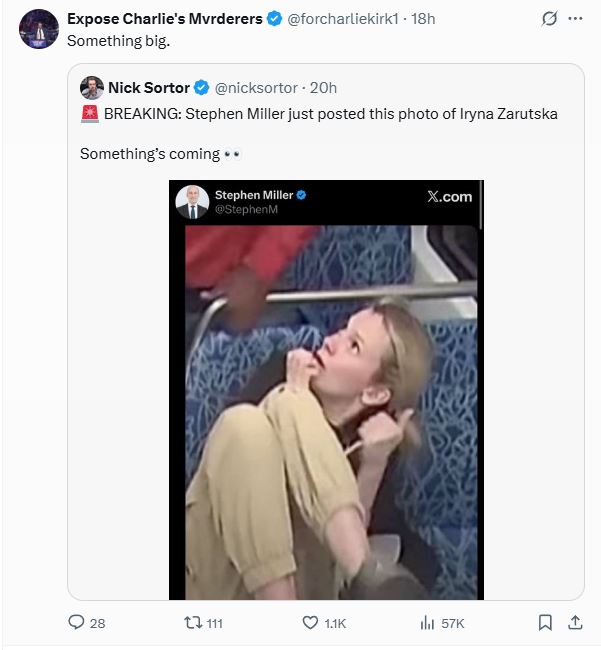Open the quoted post's 20h timestamp
This screenshot has width=601, height=650.
pos(324,87)
